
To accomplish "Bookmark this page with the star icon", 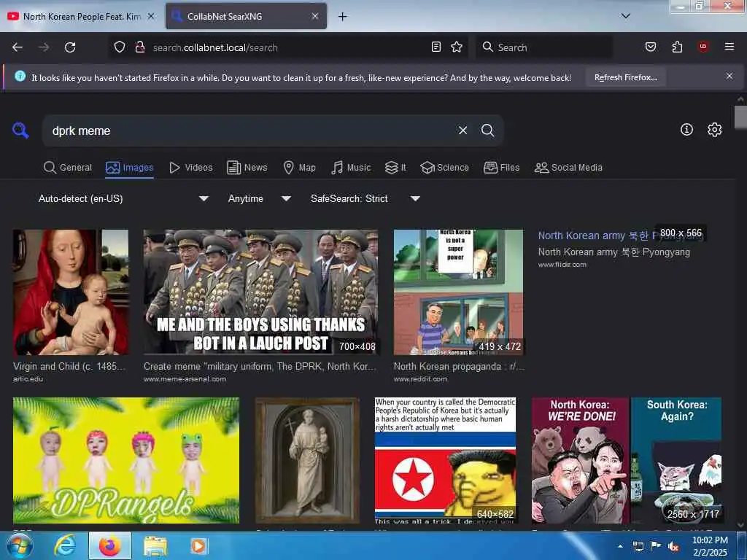I will click(457, 47).
